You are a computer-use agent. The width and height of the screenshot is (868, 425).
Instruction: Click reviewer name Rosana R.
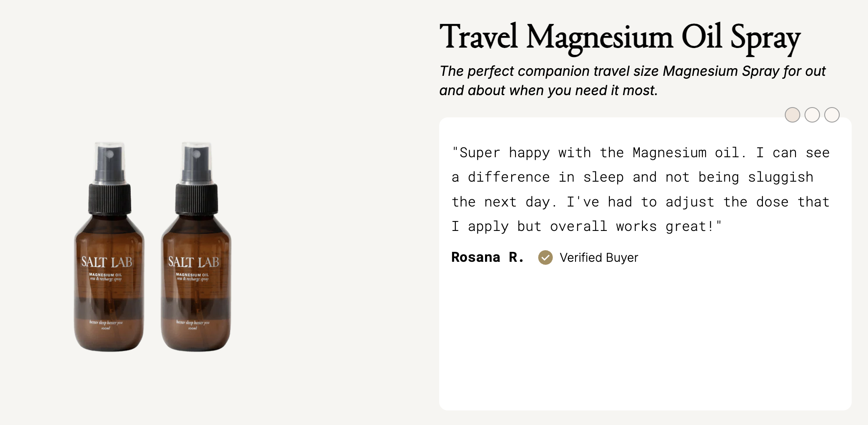[x=487, y=257]
